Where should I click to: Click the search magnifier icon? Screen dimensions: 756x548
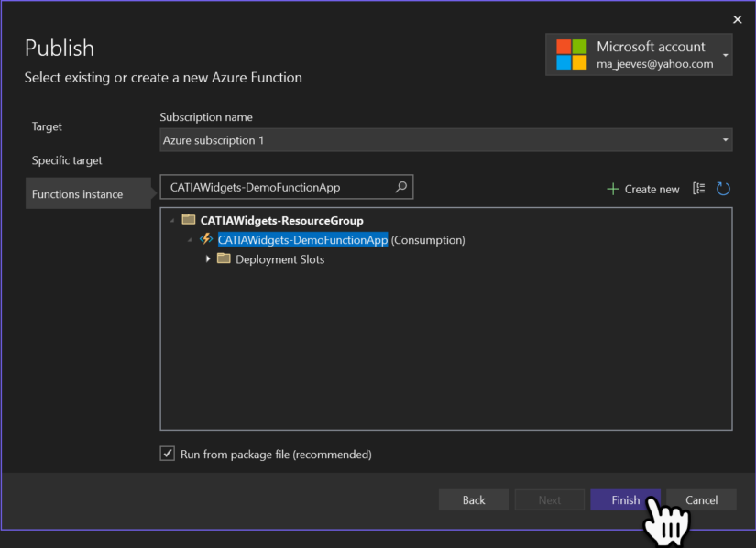pyautogui.click(x=400, y=186)
